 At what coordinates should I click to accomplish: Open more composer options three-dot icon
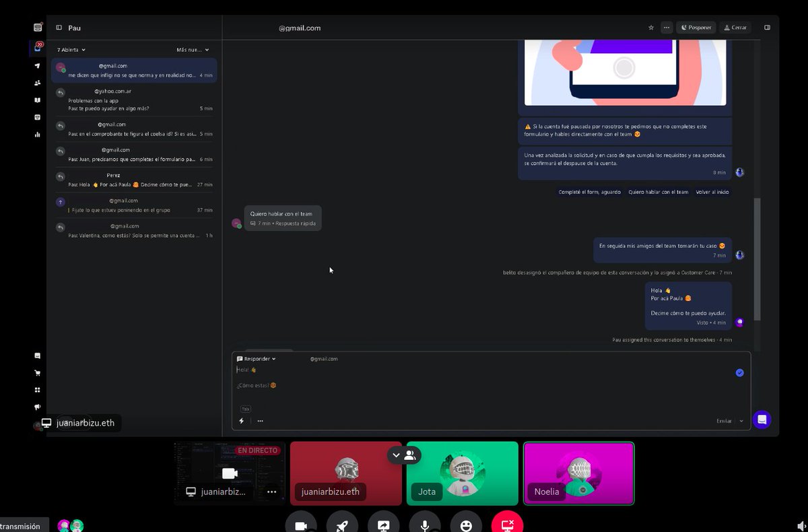[260, 421]
